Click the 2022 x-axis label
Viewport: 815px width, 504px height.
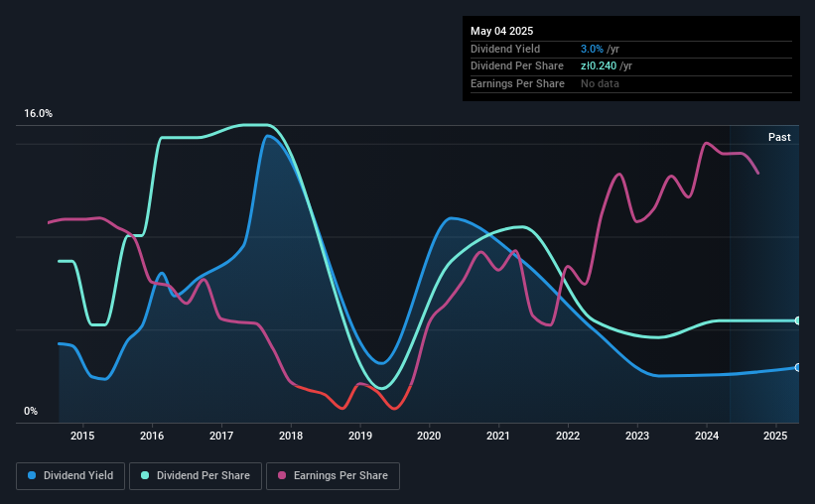[x=568, y=436]
